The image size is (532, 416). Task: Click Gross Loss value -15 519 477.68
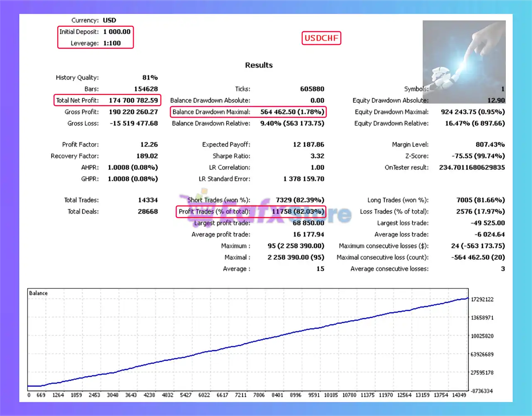134,123
